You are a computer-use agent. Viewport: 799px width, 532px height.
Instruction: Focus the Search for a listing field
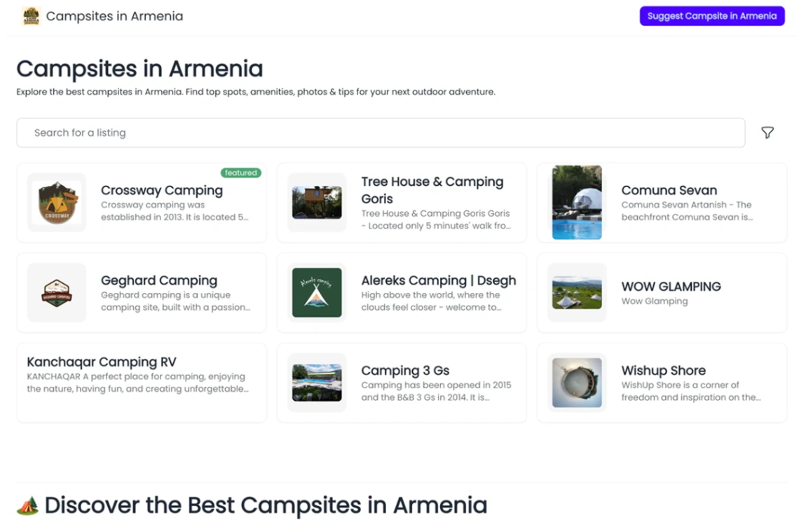[x=381, y=132]
